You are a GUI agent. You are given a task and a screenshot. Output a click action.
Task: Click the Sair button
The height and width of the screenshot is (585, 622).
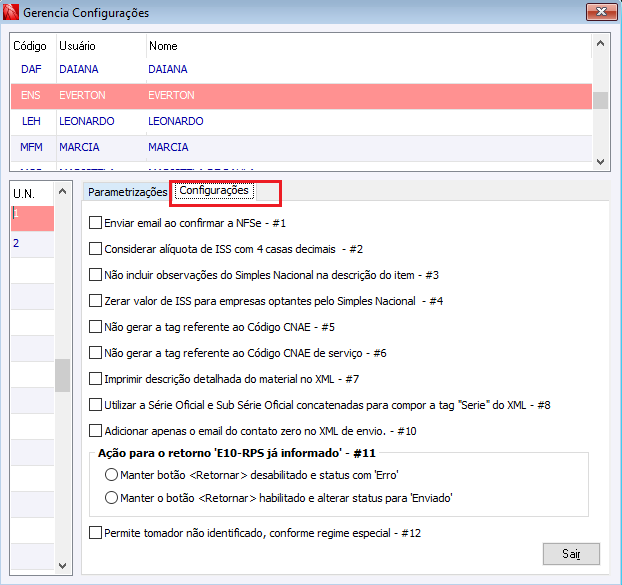tap(571, 554)
